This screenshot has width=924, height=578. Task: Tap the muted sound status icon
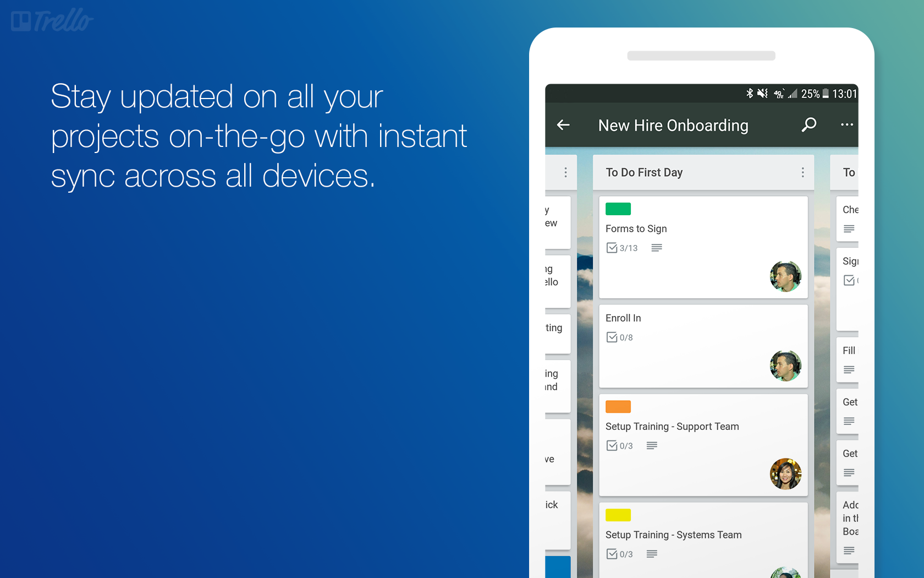point(762,94)
